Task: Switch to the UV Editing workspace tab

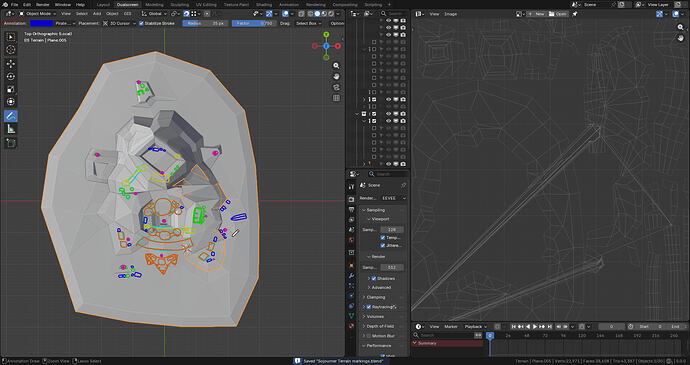Action: (x=206, y=4)
